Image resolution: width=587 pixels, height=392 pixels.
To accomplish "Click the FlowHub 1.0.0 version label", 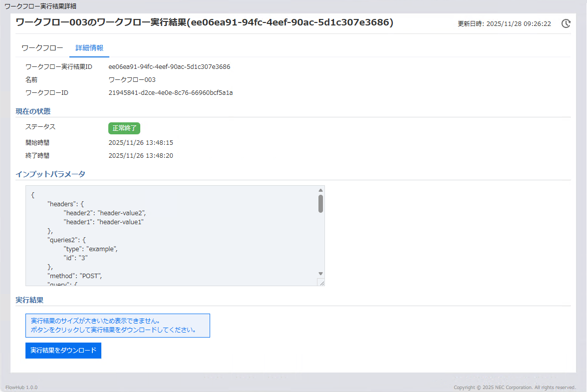I will pyautogui.click(x=21, y=388).
